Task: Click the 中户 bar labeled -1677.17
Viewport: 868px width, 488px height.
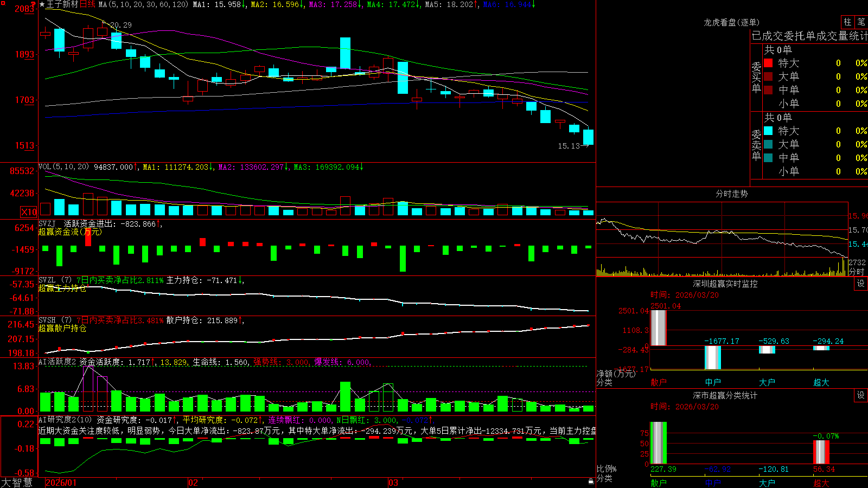Action: (x=713, y=358)
